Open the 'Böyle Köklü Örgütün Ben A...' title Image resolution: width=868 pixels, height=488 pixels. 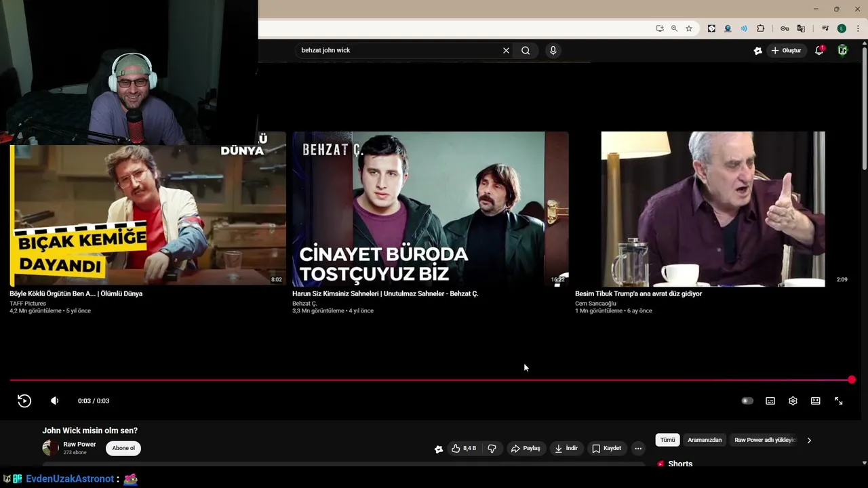(76, 293)
